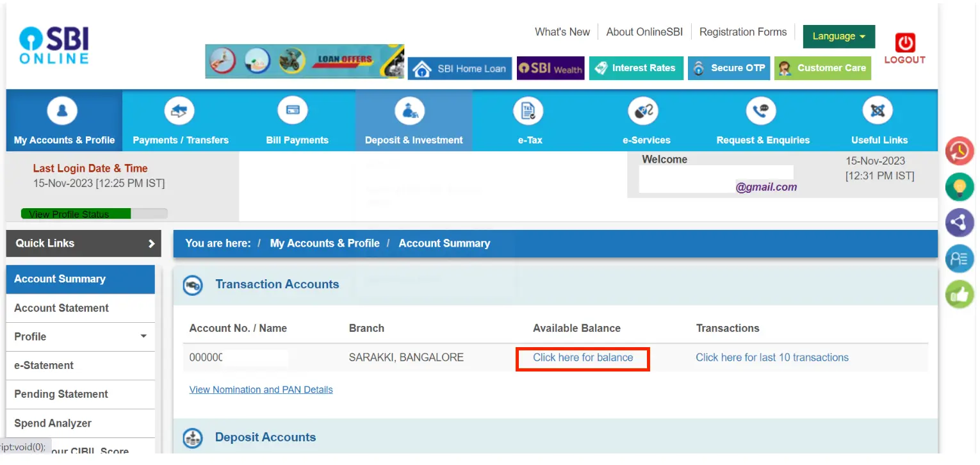
Task: Click the Account No. / Name header
Action: [x=238, y=329]
